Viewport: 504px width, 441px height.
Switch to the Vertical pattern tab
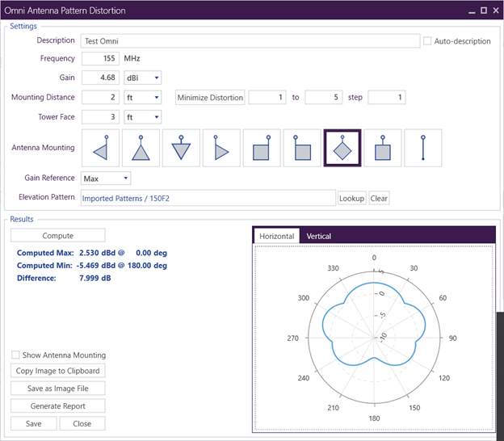tap(318, 236)
